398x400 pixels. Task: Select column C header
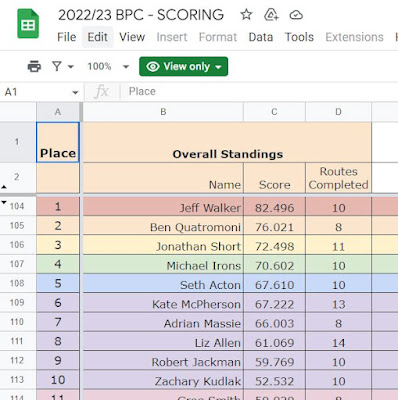pyautogui.click(x=274, y=112)
